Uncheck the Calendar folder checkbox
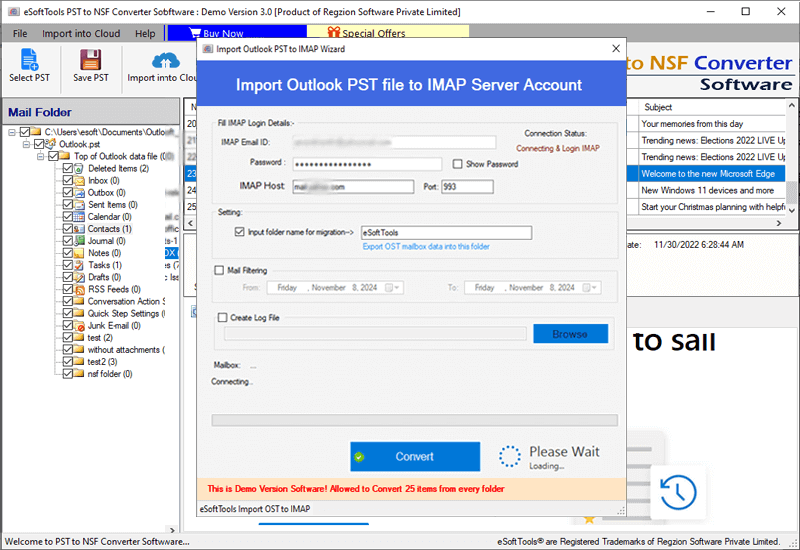 67,217
